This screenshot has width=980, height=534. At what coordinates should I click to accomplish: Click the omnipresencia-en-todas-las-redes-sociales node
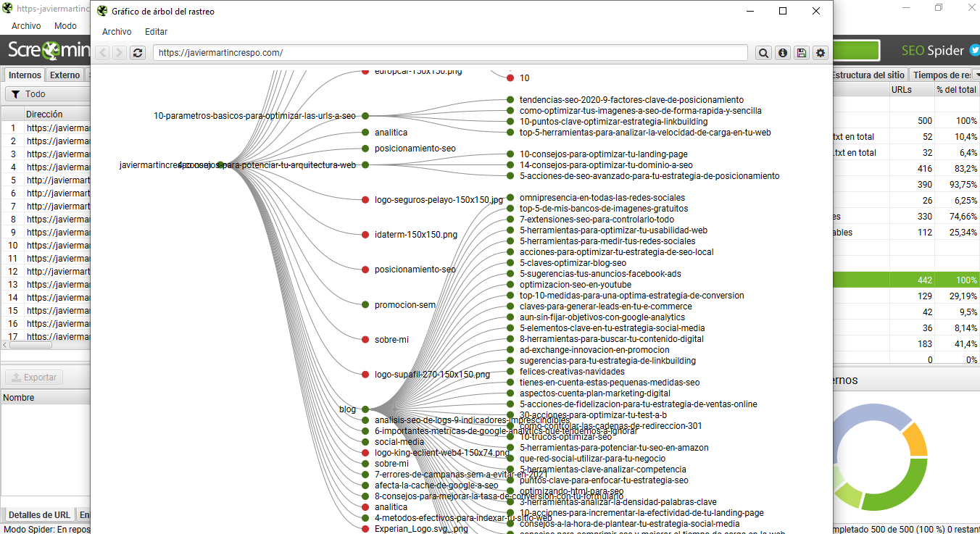point(510,198)
